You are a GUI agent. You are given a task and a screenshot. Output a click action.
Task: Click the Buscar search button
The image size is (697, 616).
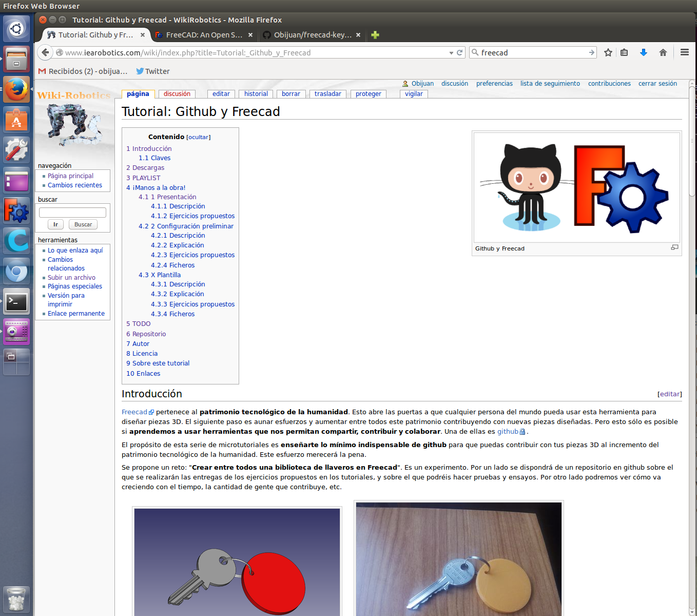point(83,224)
